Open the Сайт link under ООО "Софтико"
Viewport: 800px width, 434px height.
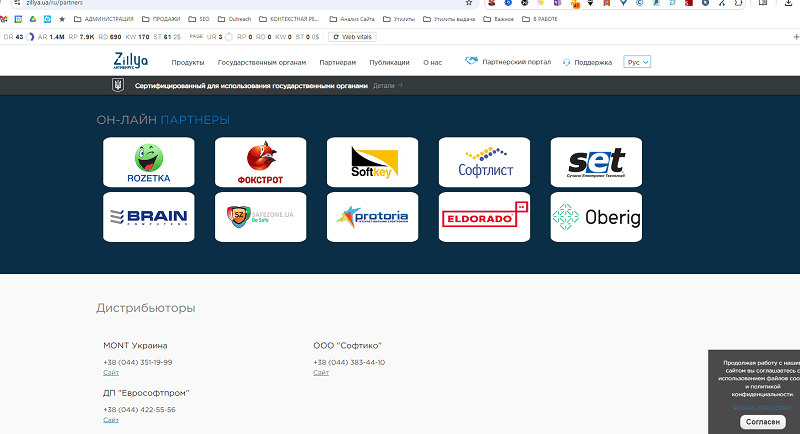click(x=321, y=373)
